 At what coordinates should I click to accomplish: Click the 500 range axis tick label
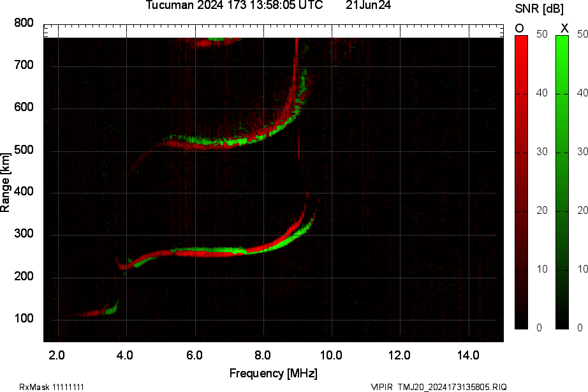pos(24,150)
